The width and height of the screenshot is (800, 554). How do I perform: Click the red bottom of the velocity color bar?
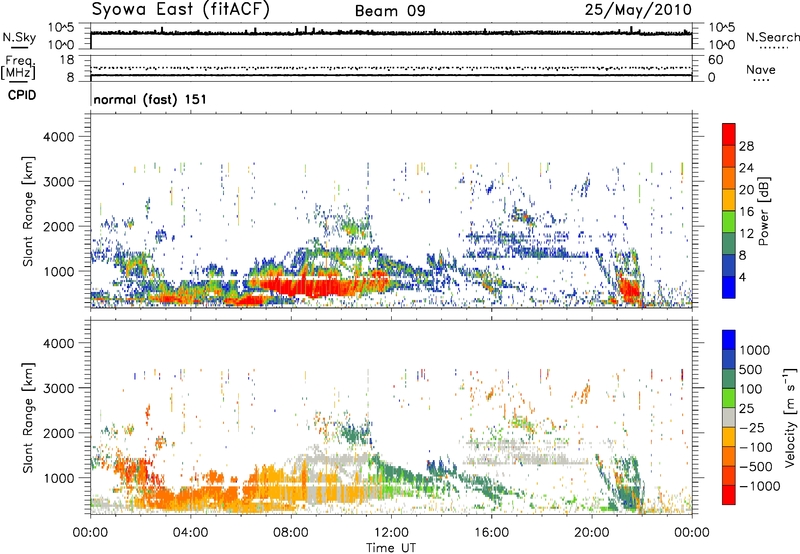[729, 495]
